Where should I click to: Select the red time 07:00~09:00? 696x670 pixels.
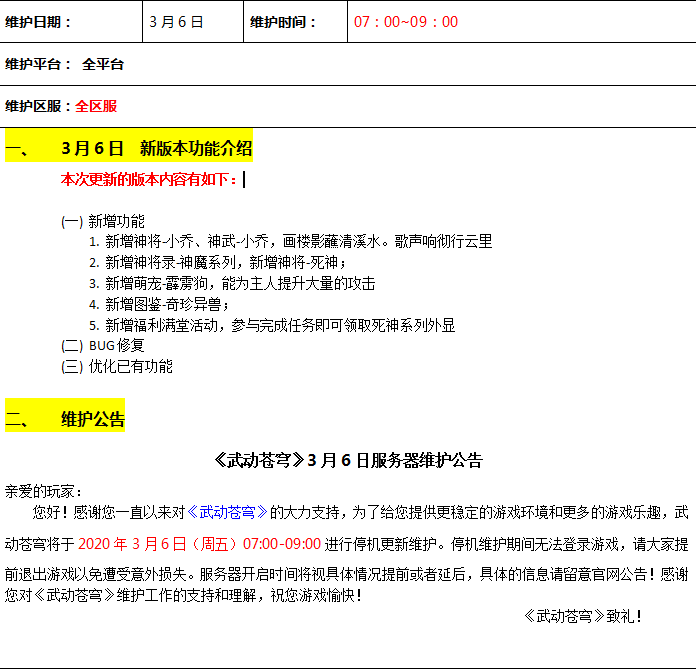coord(406,22)
